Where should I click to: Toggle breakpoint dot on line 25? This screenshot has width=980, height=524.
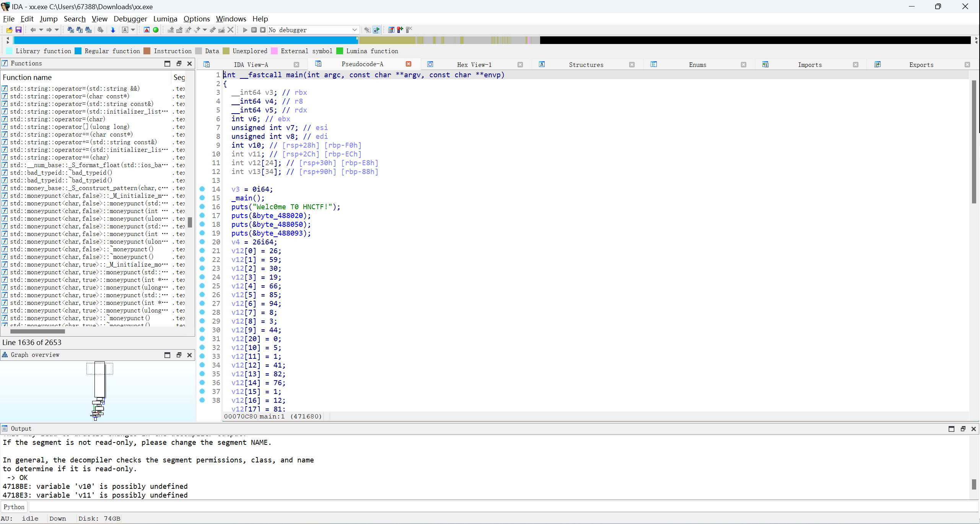pos(202,286)
